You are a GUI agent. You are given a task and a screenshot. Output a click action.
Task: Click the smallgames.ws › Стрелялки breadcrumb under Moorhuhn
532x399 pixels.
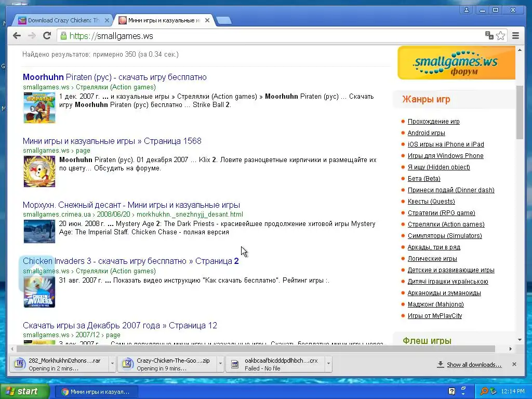[89, 87]
